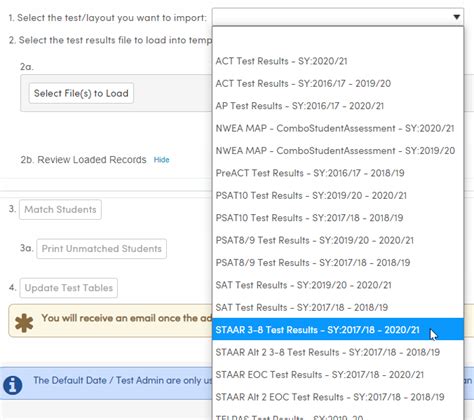Click the blue info icon
Screen dimensions: 474x420
coord(13,385)
